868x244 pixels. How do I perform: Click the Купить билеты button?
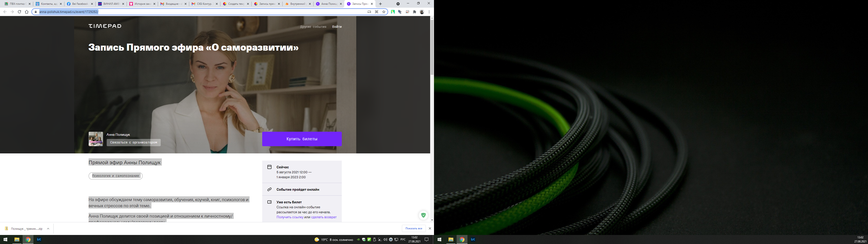pos(302,139)
